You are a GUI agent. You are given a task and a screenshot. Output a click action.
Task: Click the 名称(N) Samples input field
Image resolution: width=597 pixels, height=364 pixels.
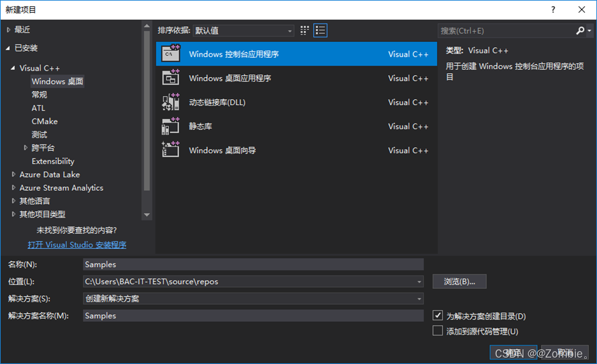[x=253, y=264]
